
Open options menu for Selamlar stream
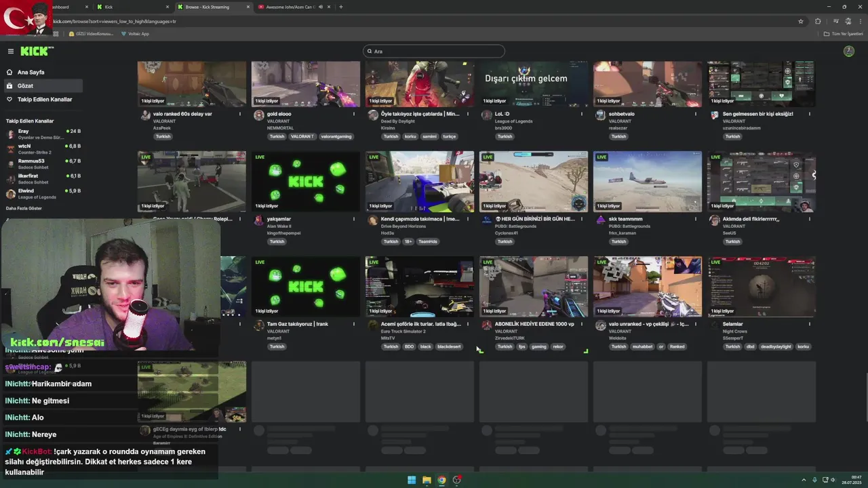(x=810, y=324)
